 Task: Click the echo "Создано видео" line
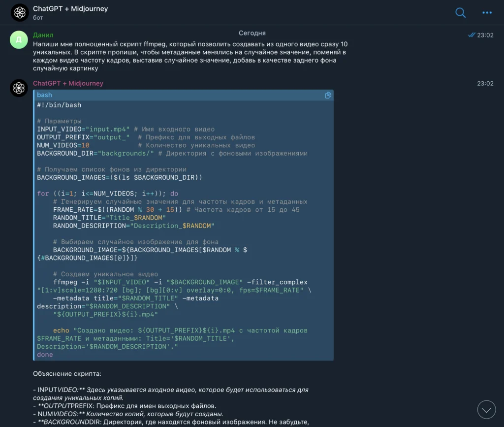[180, 330]
